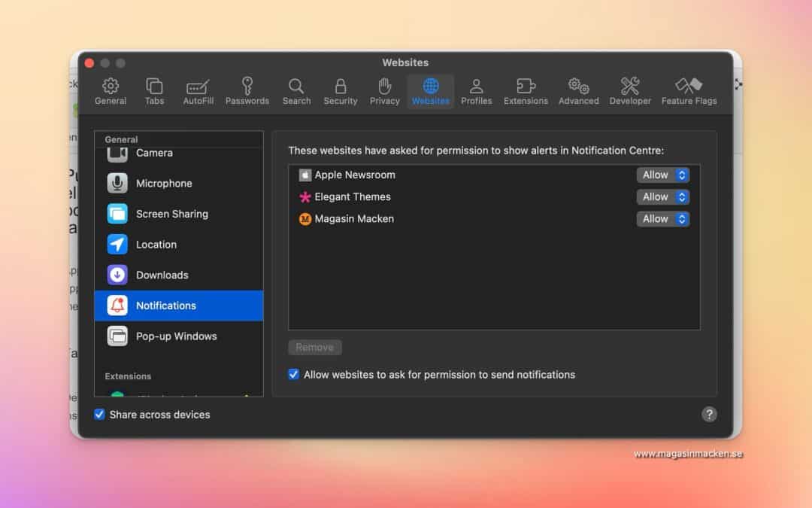
Task: Open the Developer tools icon
Action: 630,87
